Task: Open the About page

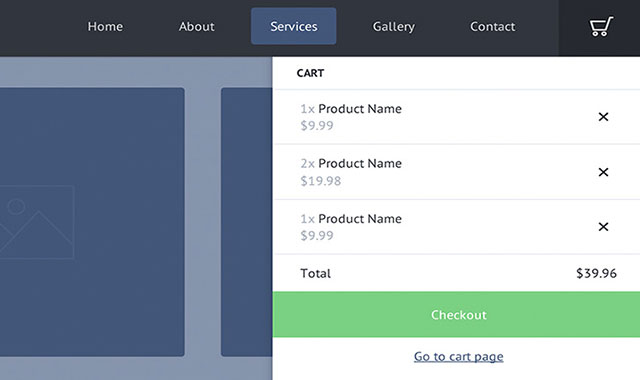Action: [196, 27]
